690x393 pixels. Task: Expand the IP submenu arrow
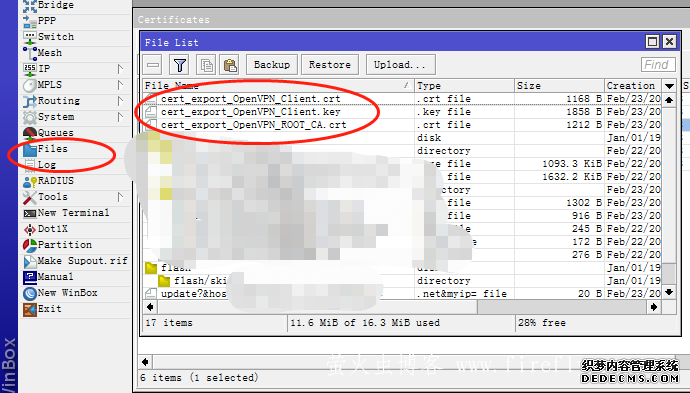(121, 69)
